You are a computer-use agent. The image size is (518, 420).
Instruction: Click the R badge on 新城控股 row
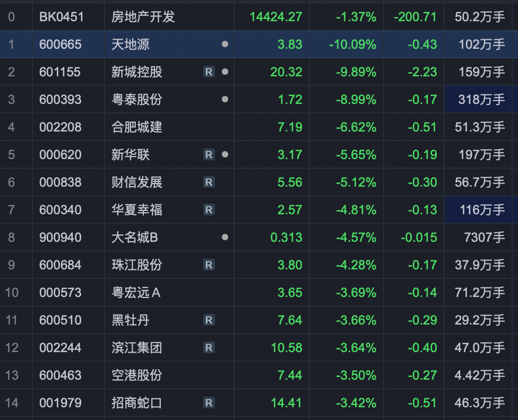coord(209,72)
